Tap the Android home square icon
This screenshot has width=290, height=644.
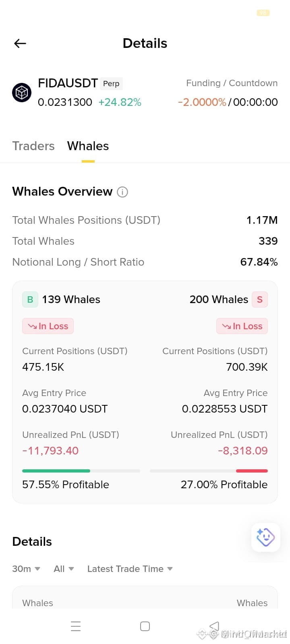pyautogui.click(x=145, y=626)
